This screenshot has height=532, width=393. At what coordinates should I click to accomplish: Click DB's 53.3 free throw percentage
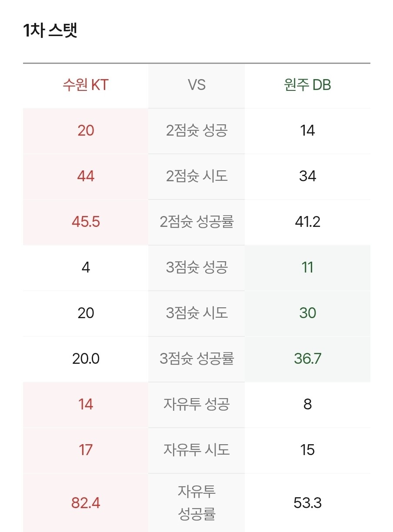(307, 503)
